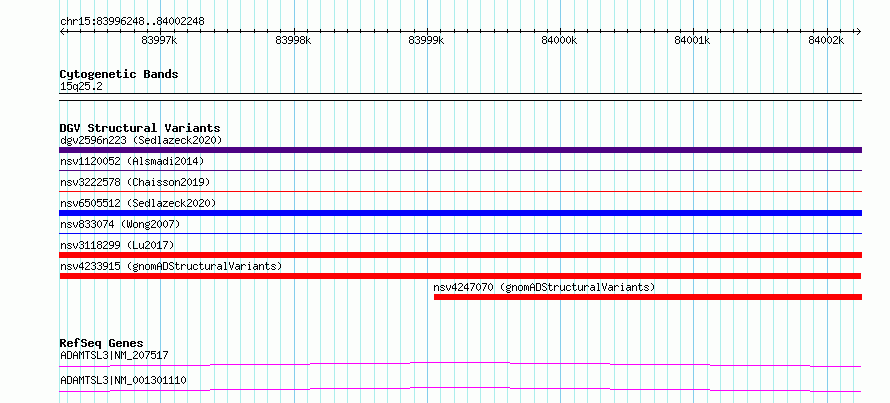Click the 84000k ruler tick label

click(560, 41)
